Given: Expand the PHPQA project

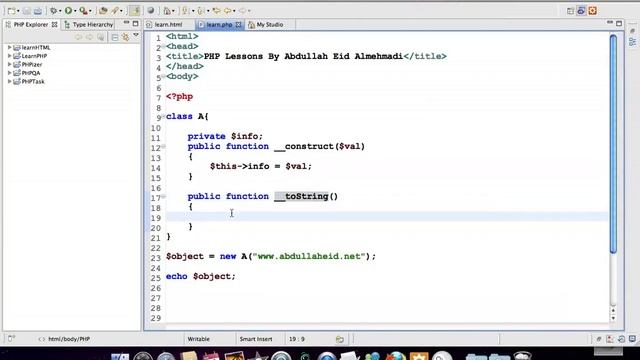Looking at the screenshot, I should (x=9, y=73).
